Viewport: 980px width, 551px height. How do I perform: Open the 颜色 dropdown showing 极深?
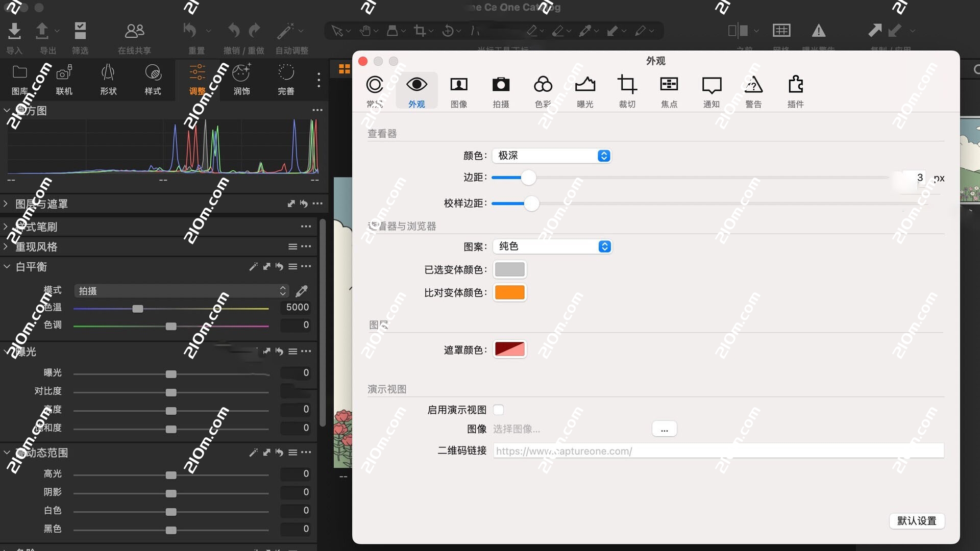pos(551,156)
